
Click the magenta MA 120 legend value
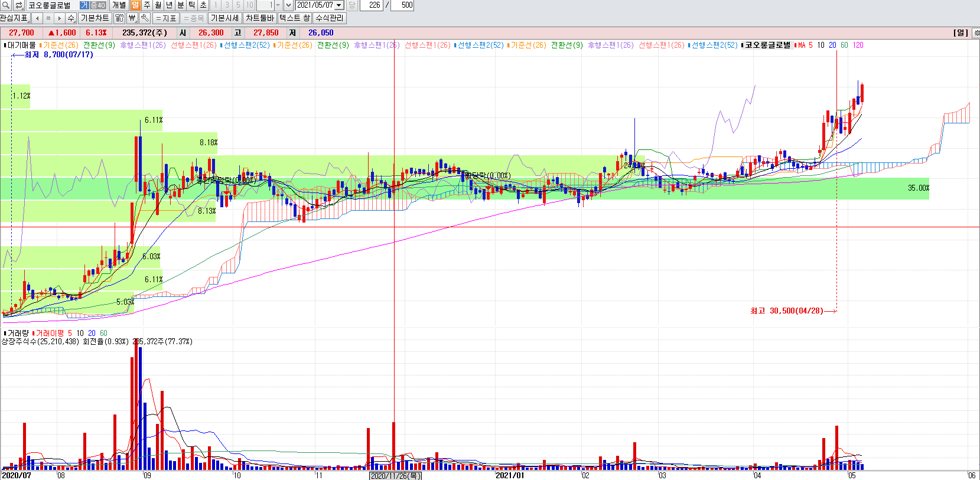point(858,45)
